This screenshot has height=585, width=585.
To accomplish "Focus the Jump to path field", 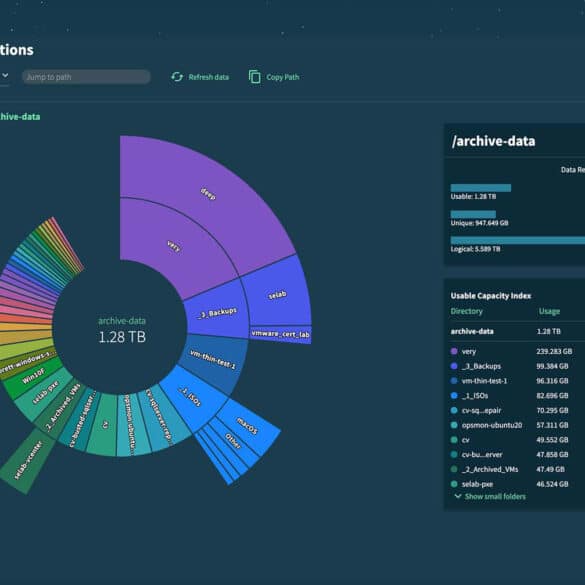I will click(86, 77).
